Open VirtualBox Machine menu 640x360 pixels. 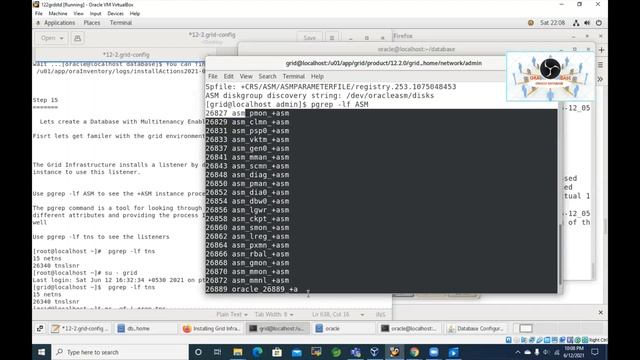click(x=58, y=13)
